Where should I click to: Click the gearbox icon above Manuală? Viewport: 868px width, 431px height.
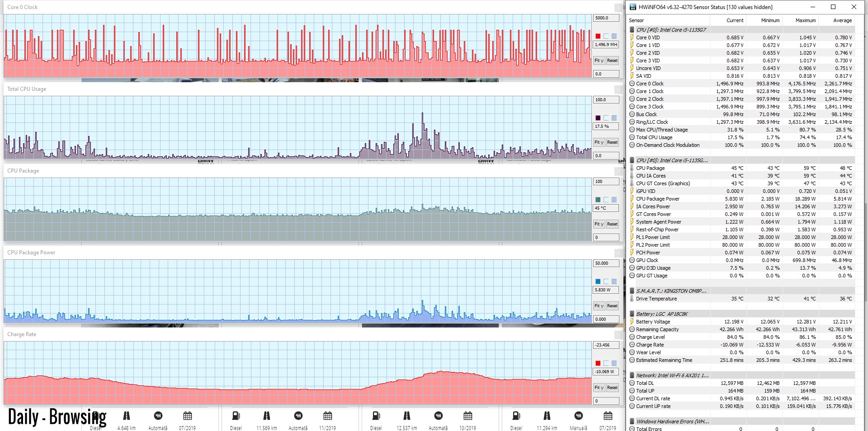point(578,416)
